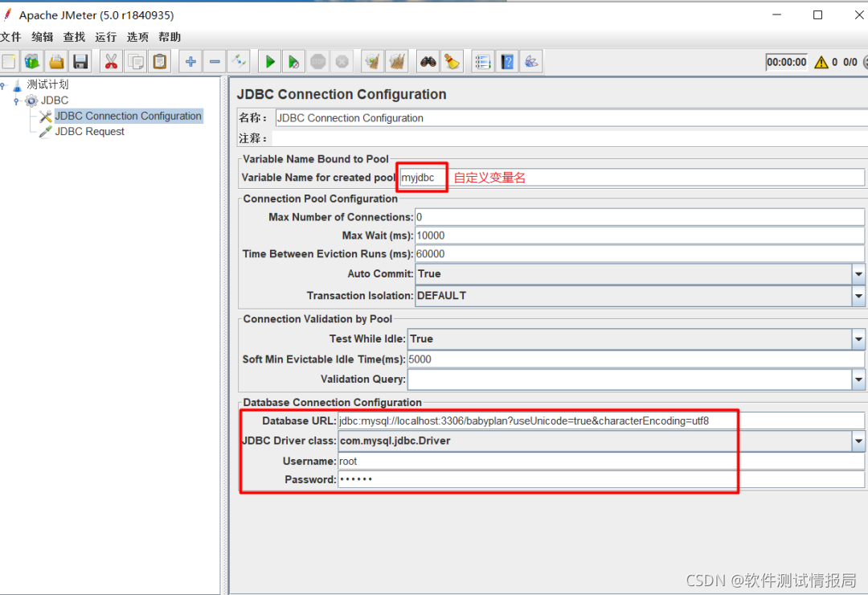Screen dimensions: 868x595
Task: Click the 0/0 thread count
Action: [850, 62]
